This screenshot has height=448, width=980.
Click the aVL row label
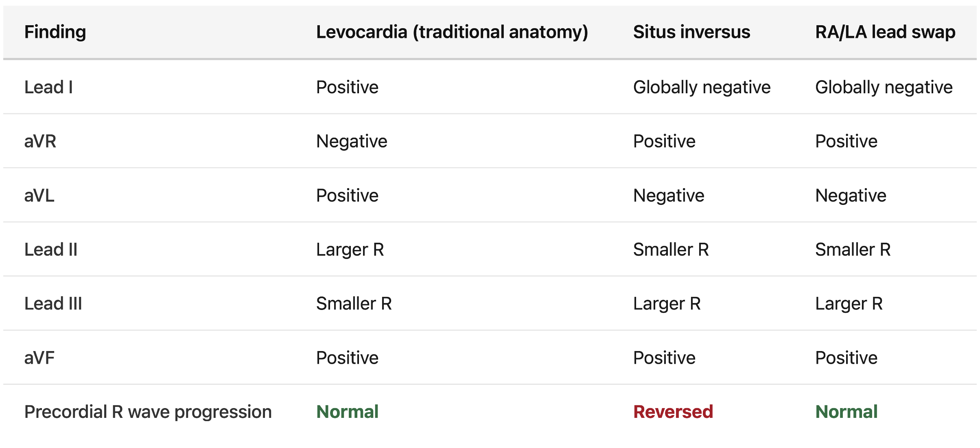(39, 195)
